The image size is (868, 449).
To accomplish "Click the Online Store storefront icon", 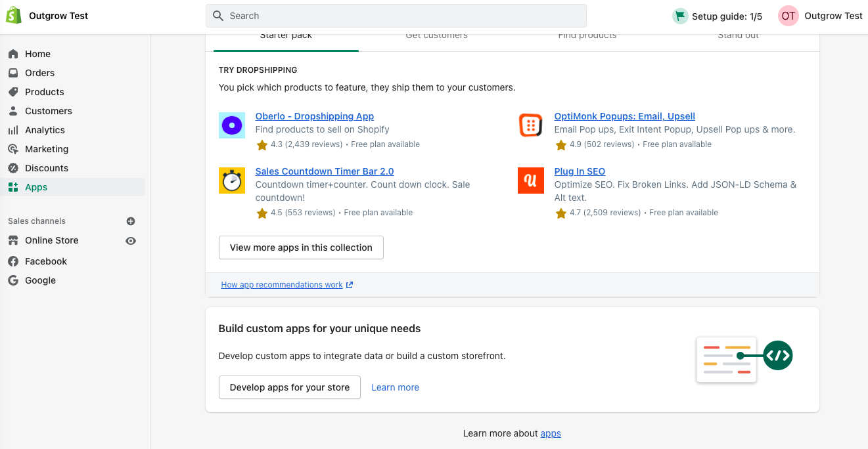I will 13,240.
